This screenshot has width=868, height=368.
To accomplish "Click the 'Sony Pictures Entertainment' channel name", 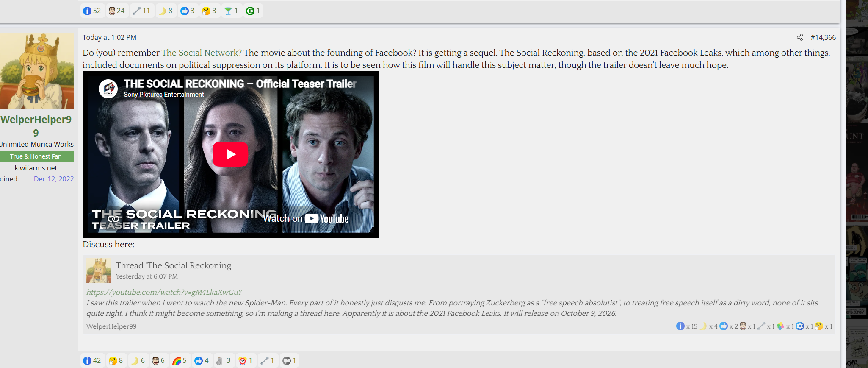I will tap(164, 95).
